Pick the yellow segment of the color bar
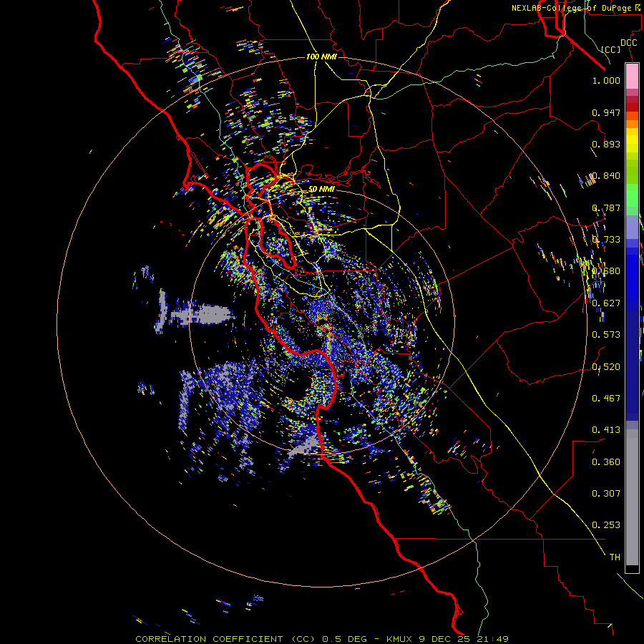 pos(632,140)
